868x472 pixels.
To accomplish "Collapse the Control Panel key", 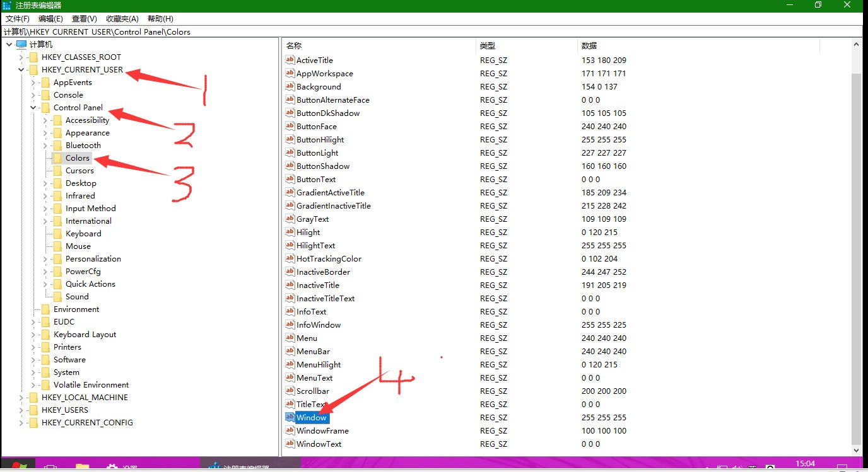I will [x=33, y=107].
